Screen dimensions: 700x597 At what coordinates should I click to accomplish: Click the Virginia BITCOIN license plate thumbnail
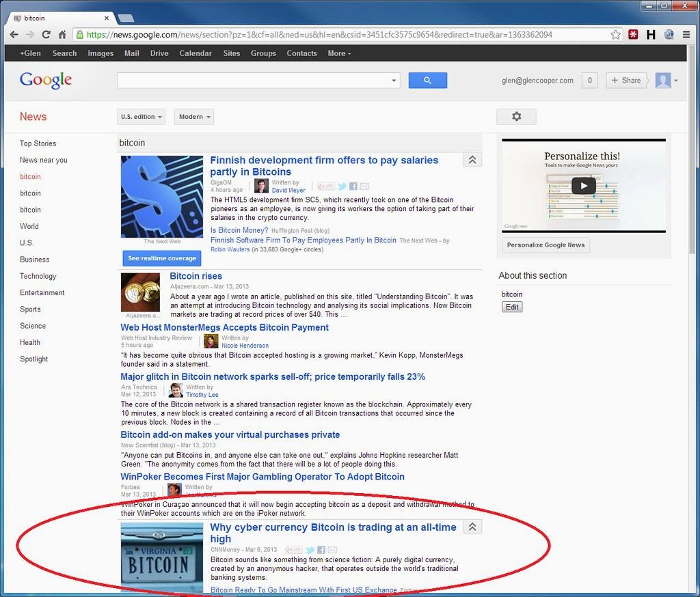point(161,557)
